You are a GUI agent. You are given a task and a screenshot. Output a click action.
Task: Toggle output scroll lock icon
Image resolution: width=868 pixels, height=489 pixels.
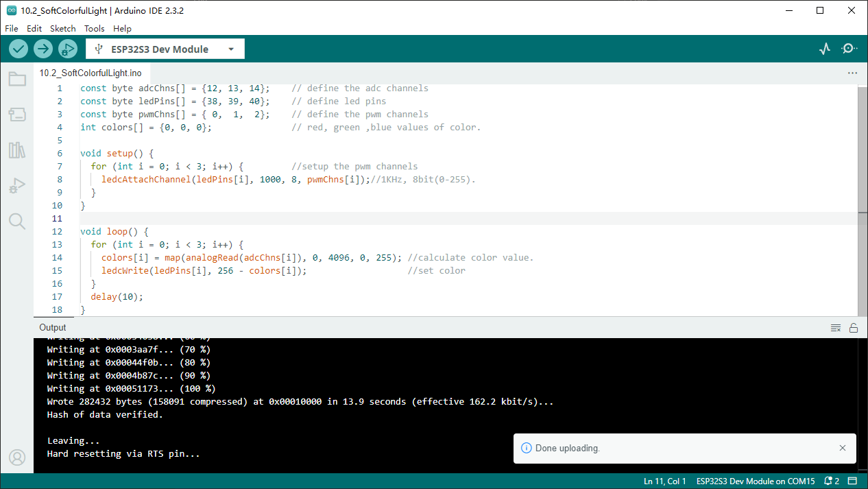[x=854, y=328]
